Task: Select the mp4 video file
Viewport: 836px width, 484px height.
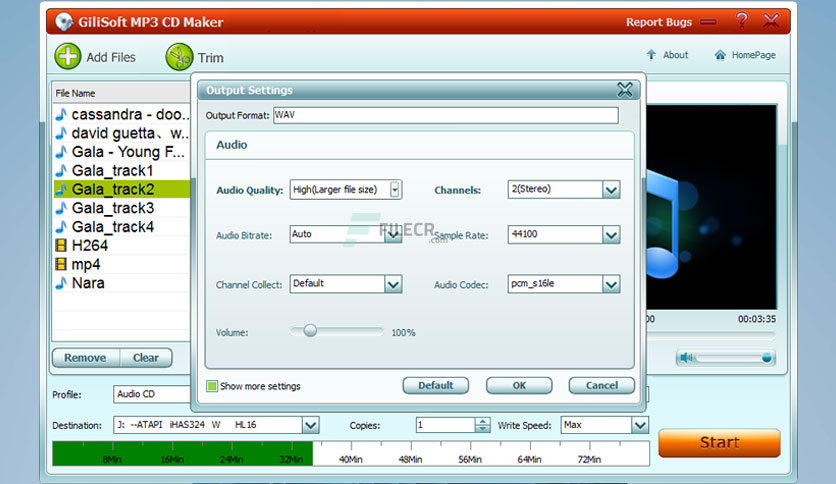Action: pyautogui.click(x=122, y=264)
